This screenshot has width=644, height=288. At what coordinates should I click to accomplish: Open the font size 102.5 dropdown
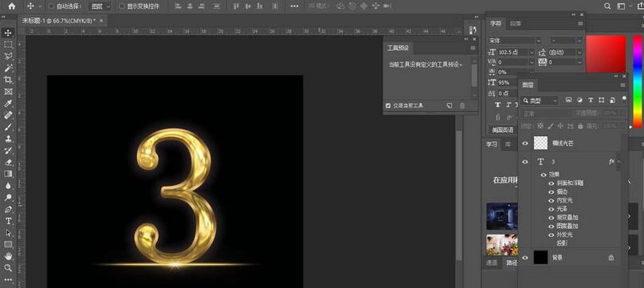(532, 52)
